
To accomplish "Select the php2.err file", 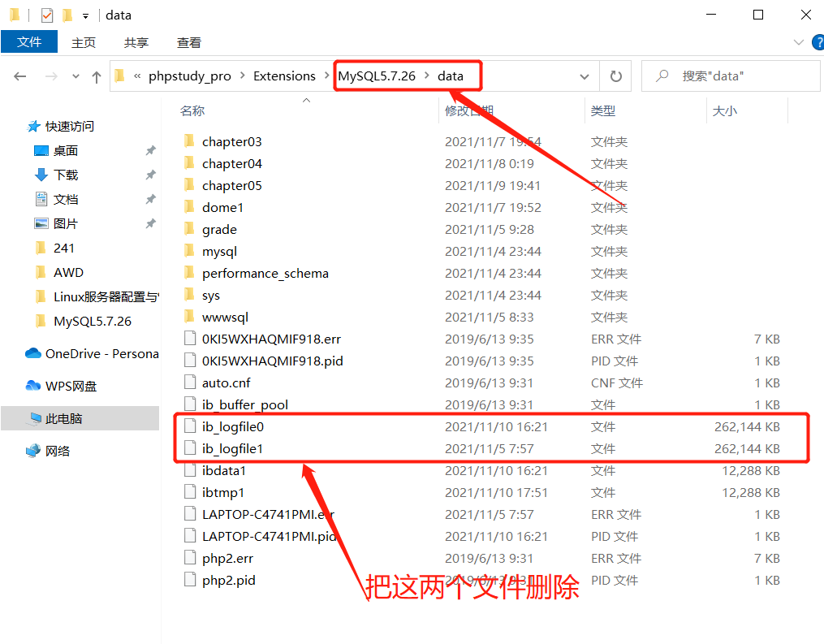I will pyautogui.click(x=227, y=558).
